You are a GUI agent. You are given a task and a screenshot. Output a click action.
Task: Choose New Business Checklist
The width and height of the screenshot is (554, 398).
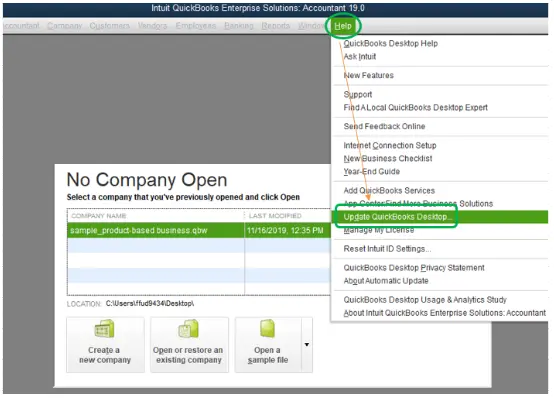(x=388, y=158)
